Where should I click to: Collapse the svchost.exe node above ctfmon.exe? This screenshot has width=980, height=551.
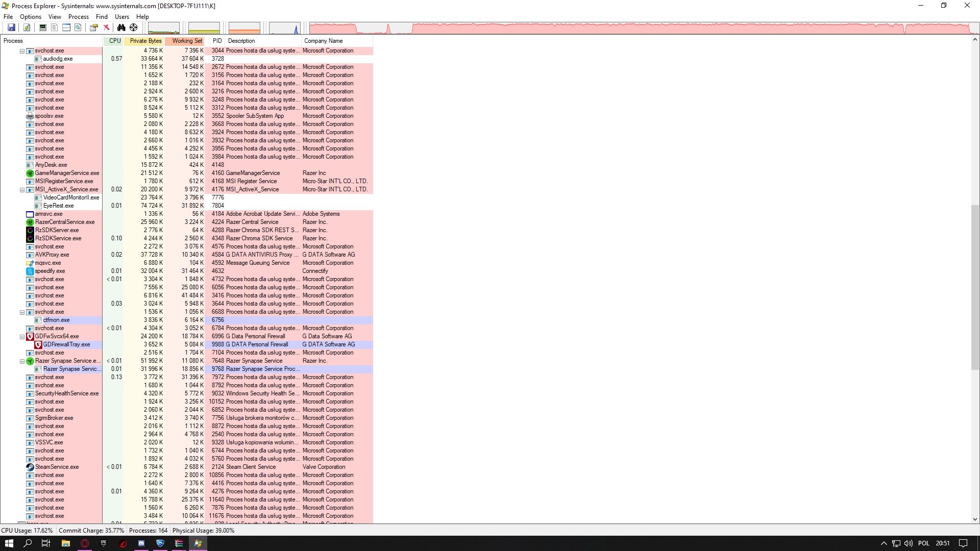tap(22, 312)
